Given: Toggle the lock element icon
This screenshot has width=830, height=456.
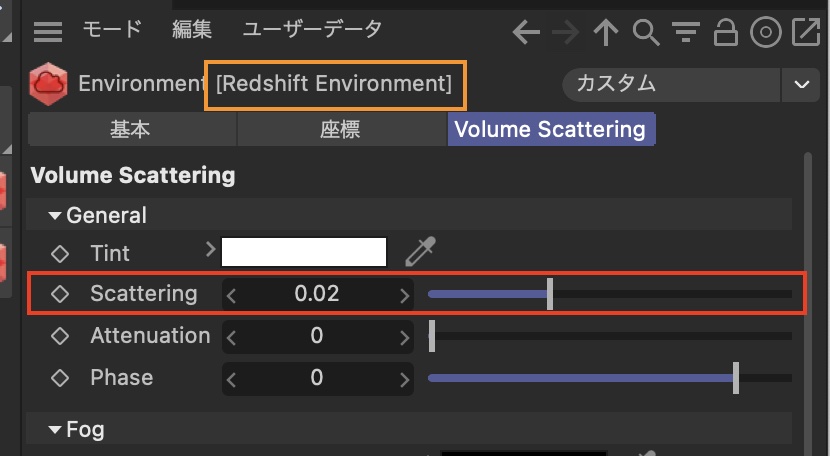Looking at the screenshot, I should (725, 33).
